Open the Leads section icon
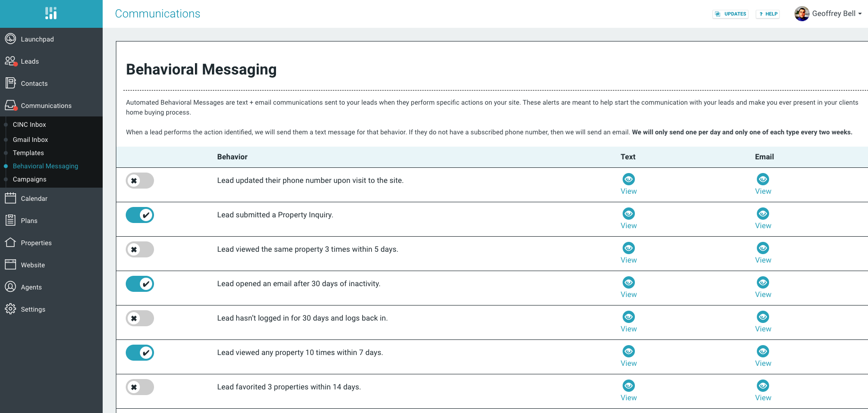The height and width of the screenshot is (413, 868). point(10,61)
